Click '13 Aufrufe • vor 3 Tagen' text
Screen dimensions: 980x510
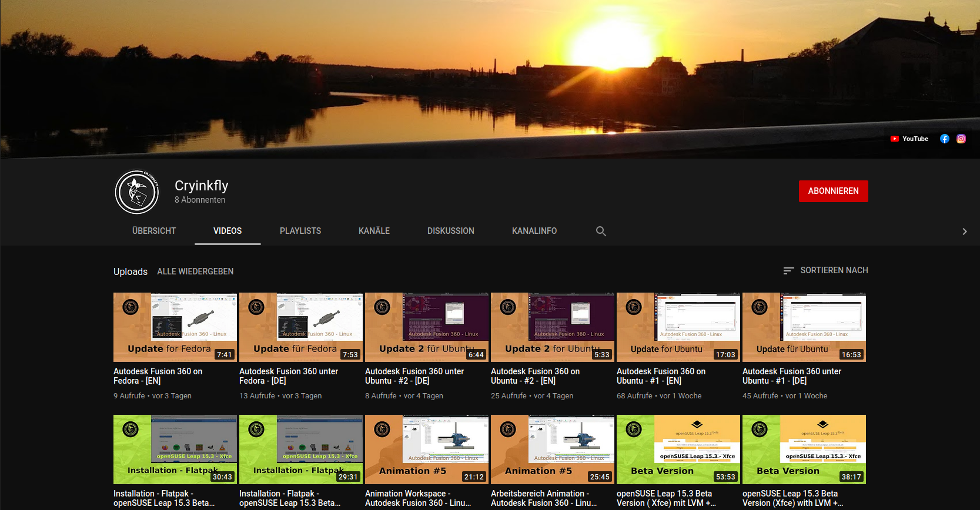coord(280,396)
